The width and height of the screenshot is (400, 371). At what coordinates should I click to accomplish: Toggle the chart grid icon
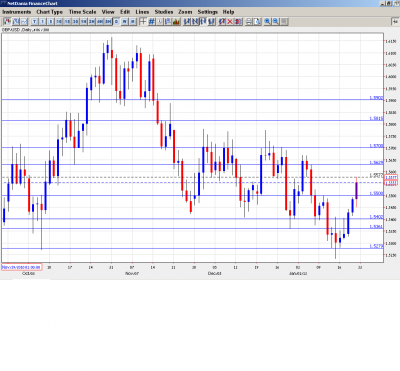tap(152, 22)
